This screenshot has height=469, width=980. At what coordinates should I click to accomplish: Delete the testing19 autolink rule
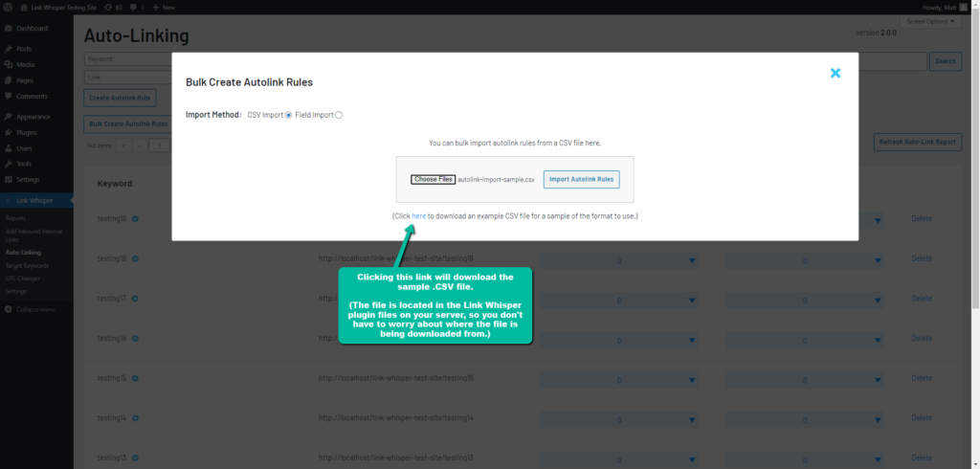coord(922,219)
